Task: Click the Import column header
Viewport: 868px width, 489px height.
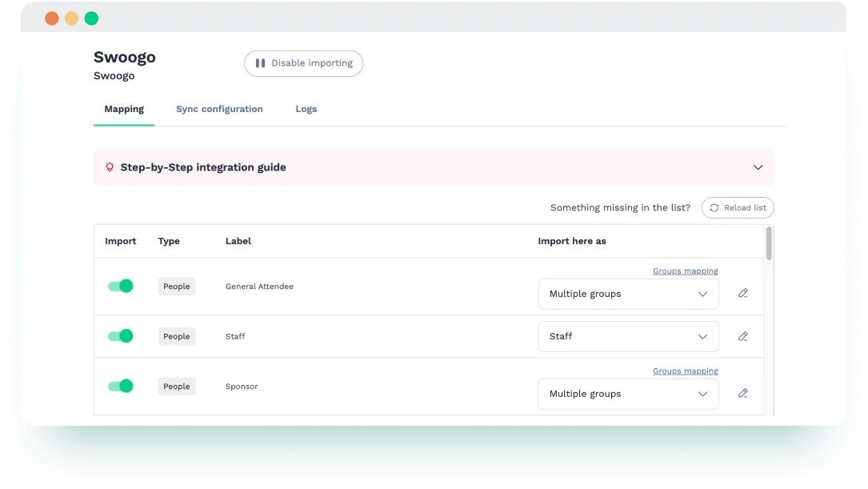Action: pyautogui.click(x=120, y=241)
